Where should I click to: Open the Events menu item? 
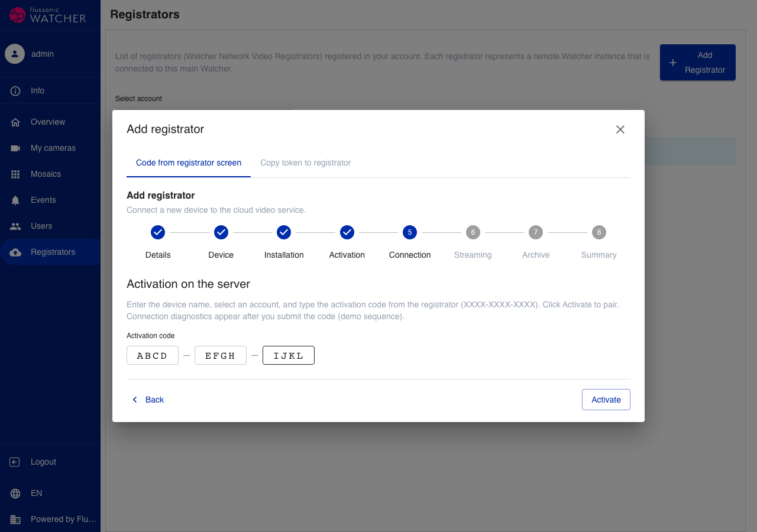click(50, 200)
